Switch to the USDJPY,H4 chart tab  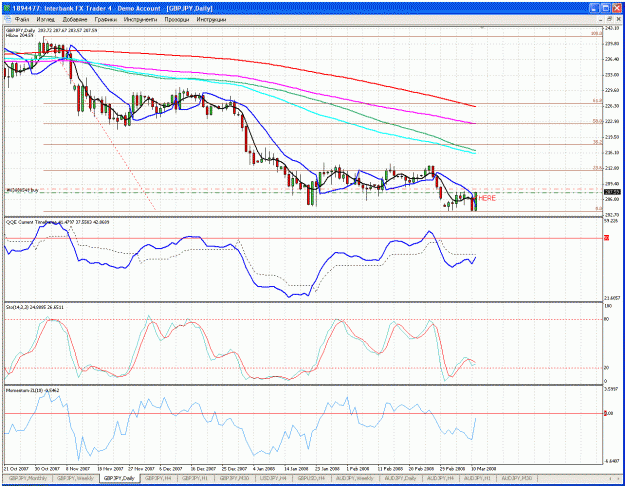pos(273,478)
